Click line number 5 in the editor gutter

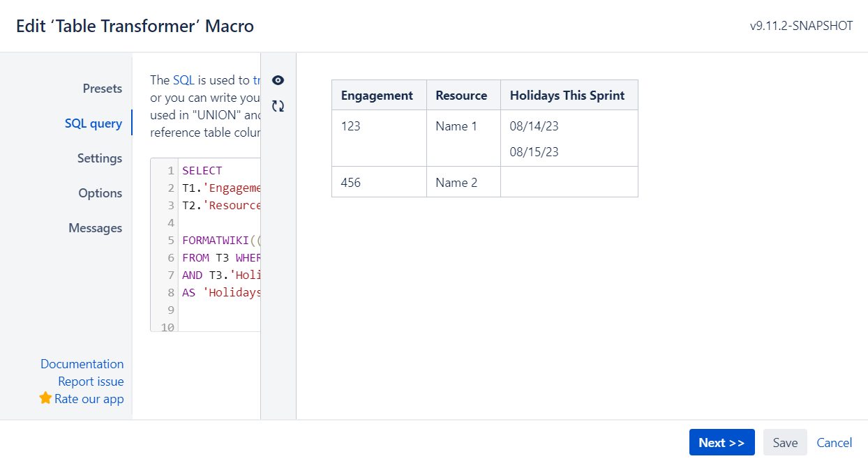tap(171, 240)
